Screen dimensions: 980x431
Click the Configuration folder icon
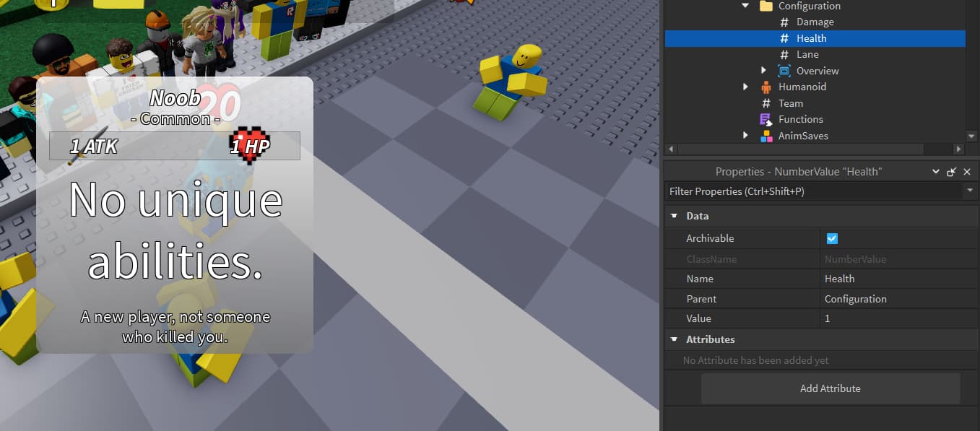pyautogui.click(x=766, y=5)
